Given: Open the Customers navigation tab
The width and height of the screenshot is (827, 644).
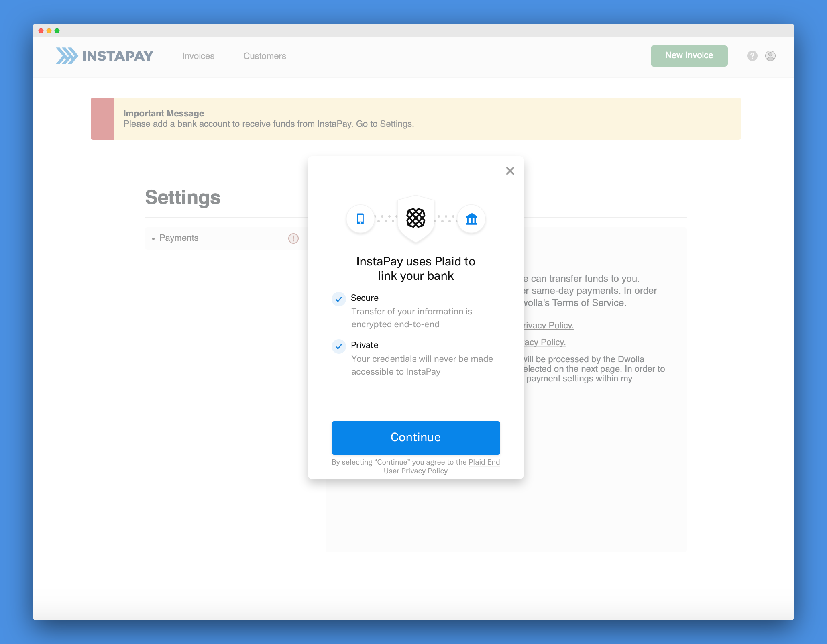Looking at the screenshot, I should [x=265, y=56].
